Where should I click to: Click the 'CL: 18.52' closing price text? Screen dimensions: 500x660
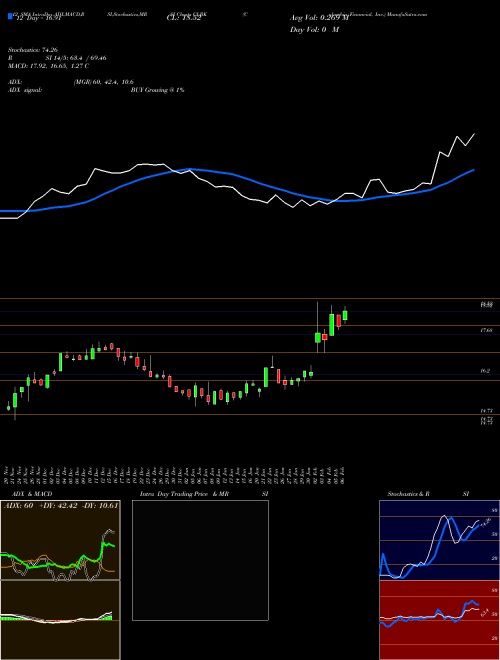pos(184,18)
